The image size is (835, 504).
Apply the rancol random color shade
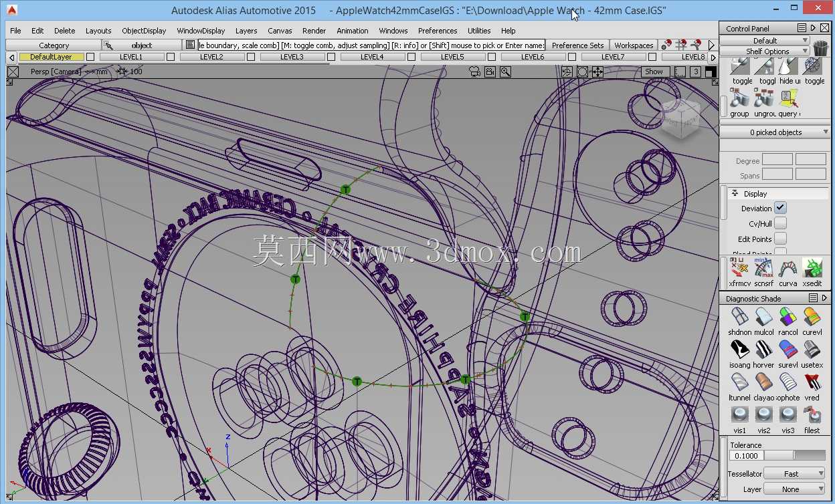click(x=788, y=316)
